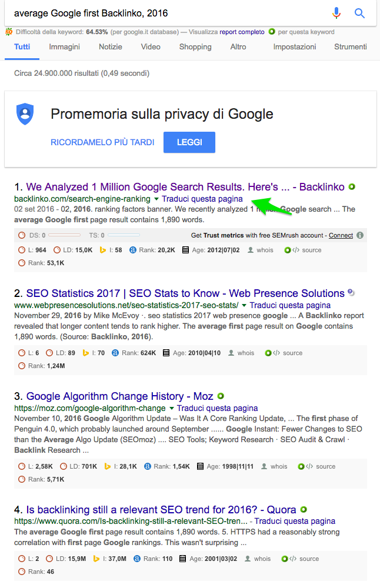
Task: Switch to the Immagini tab
Action: click(65, 47)
